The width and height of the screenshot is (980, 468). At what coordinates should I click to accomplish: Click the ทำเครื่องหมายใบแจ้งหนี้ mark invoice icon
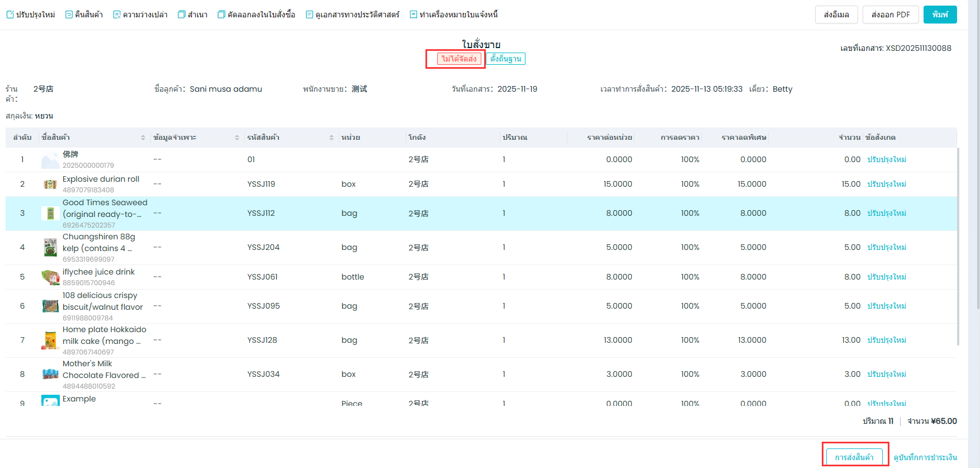[x=413, y=15]
